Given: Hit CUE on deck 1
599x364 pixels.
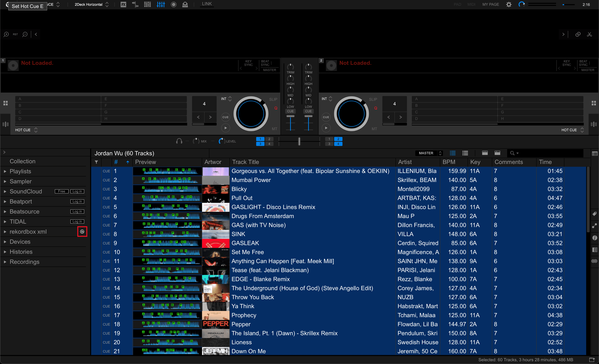Looking at the screenshot, I should [225, 117].
